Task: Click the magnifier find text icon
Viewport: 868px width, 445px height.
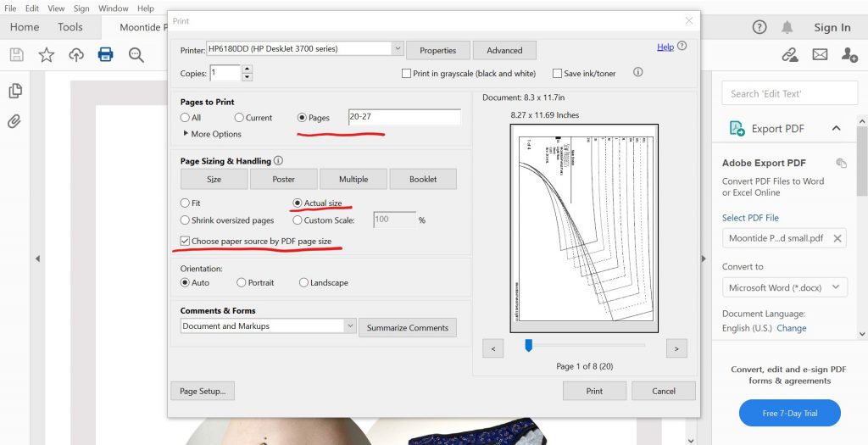Action: pyautogui.click(x=136, y=54)
